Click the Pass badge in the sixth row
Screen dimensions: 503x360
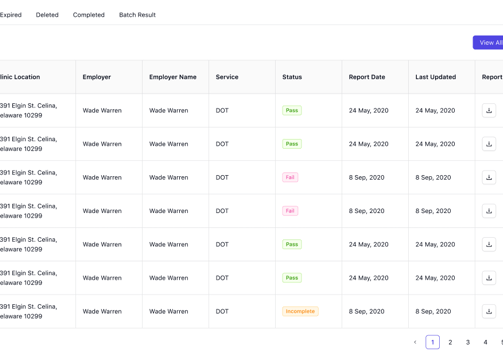coord(292,278)
